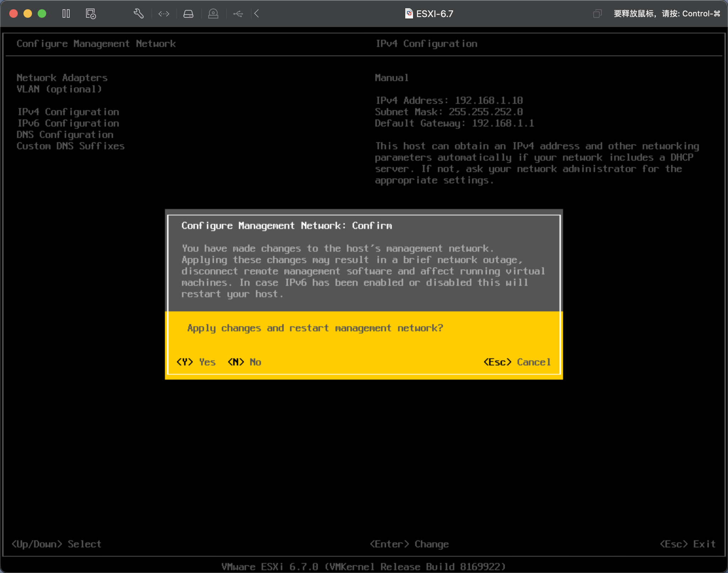The image size is (728, 573).
Task: Select IPv6 Configuration entry
Action: click(68, 123)
